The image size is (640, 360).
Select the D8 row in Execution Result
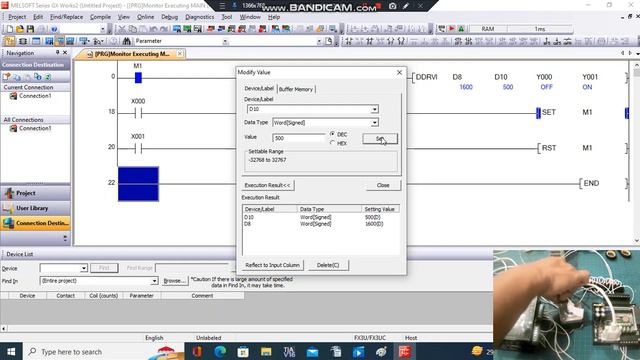(x=320, y=224)
